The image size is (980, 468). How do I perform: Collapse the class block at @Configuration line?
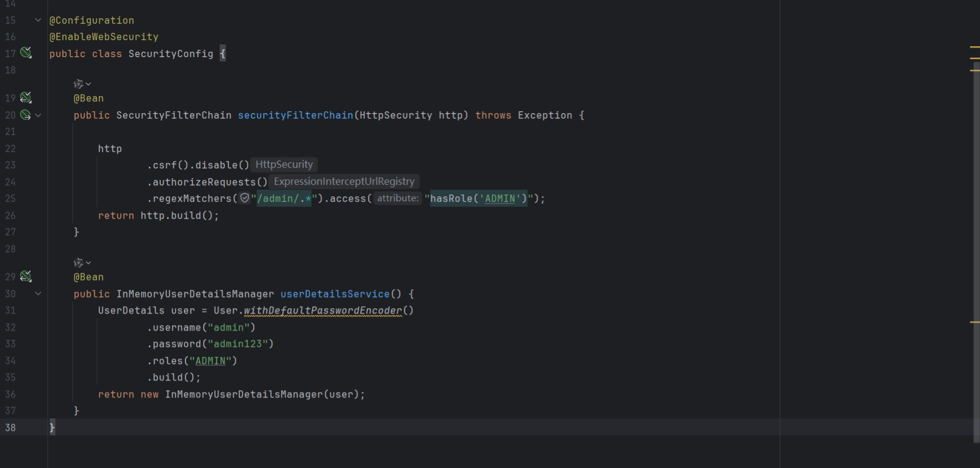coord(38,20)
